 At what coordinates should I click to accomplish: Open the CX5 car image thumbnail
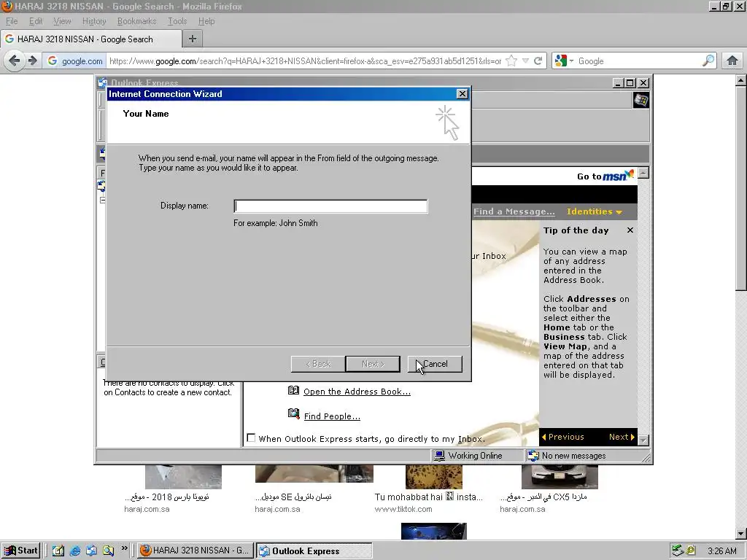point(560,477)
